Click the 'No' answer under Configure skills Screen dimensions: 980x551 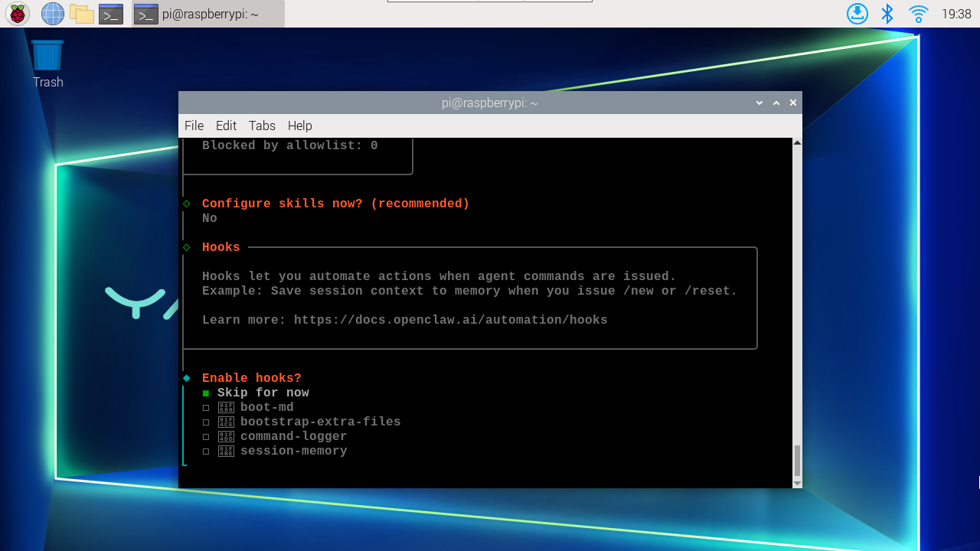pos(210,218)
